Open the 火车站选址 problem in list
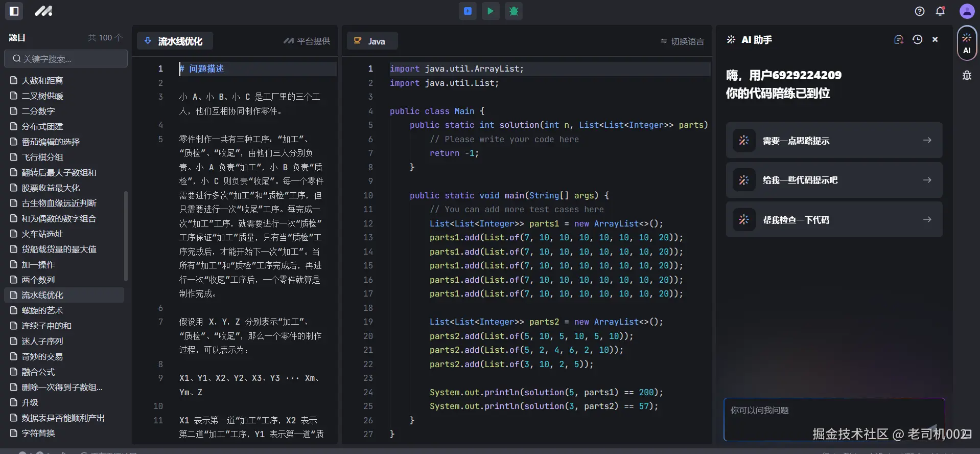The height and width of the screenshot is (454, 980). [42, 234]
